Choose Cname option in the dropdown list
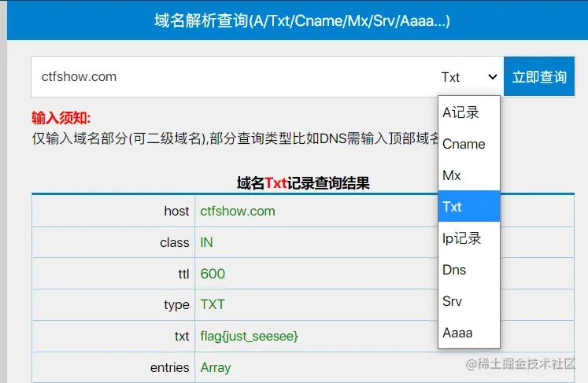 [x=469, y=144]
